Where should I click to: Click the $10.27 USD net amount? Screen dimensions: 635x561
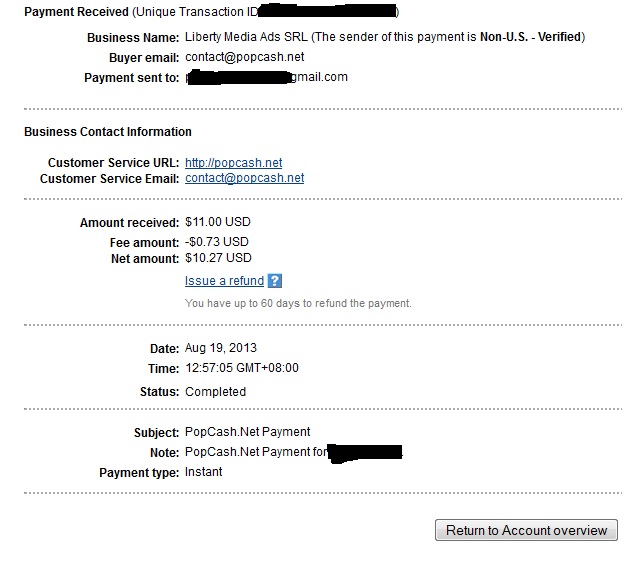(x=218, y=258)
